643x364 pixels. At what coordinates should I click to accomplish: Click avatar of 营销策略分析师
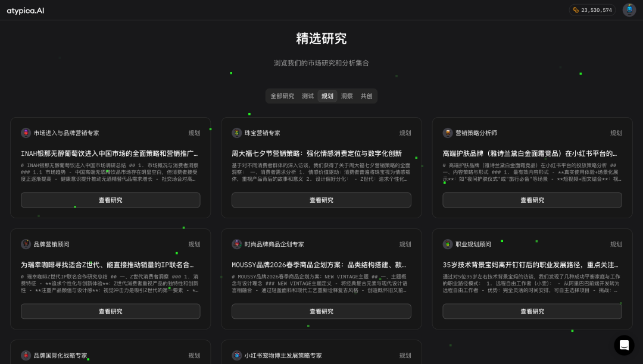(448, 133)
